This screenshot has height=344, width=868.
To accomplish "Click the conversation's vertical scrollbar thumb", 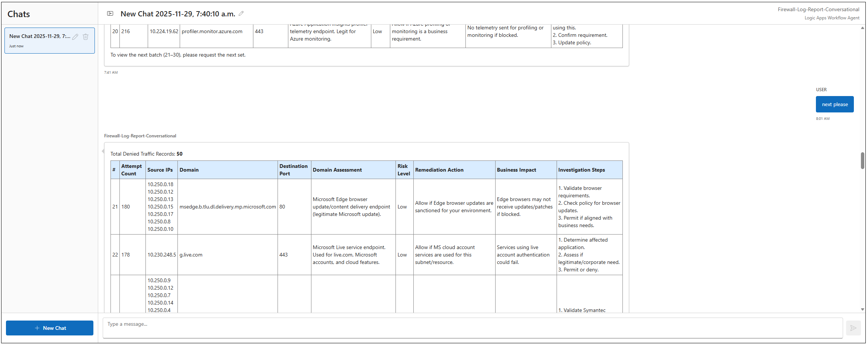I will (862, 160).
